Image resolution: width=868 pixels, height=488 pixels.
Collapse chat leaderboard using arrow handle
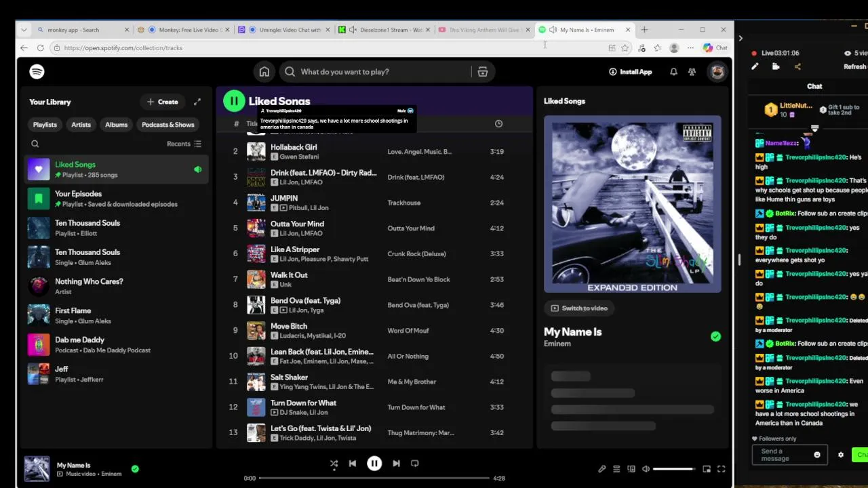click(814, 129)
